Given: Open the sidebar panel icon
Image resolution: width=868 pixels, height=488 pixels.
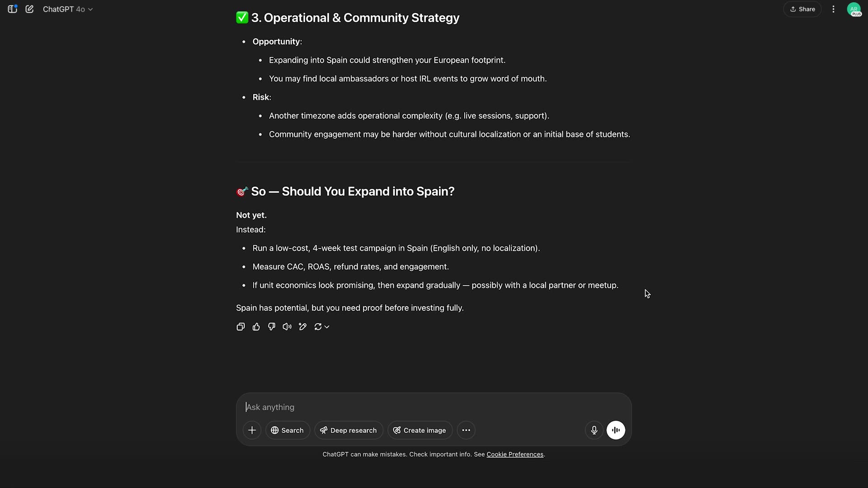Looking at the screenshot, I should pos(12,9).
